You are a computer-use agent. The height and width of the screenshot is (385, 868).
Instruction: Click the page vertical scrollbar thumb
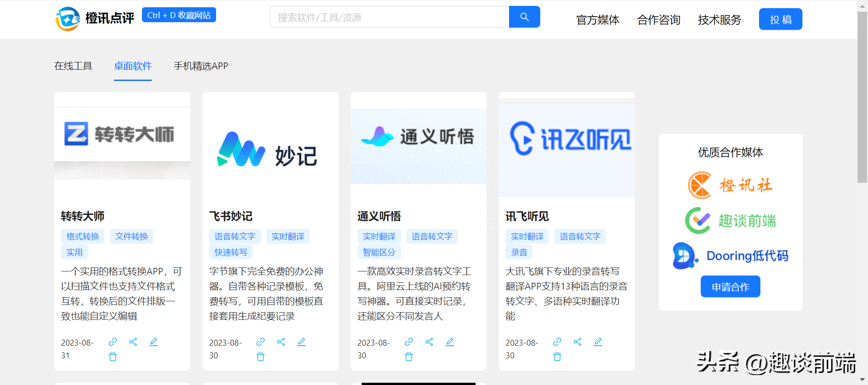pos(862,97)
